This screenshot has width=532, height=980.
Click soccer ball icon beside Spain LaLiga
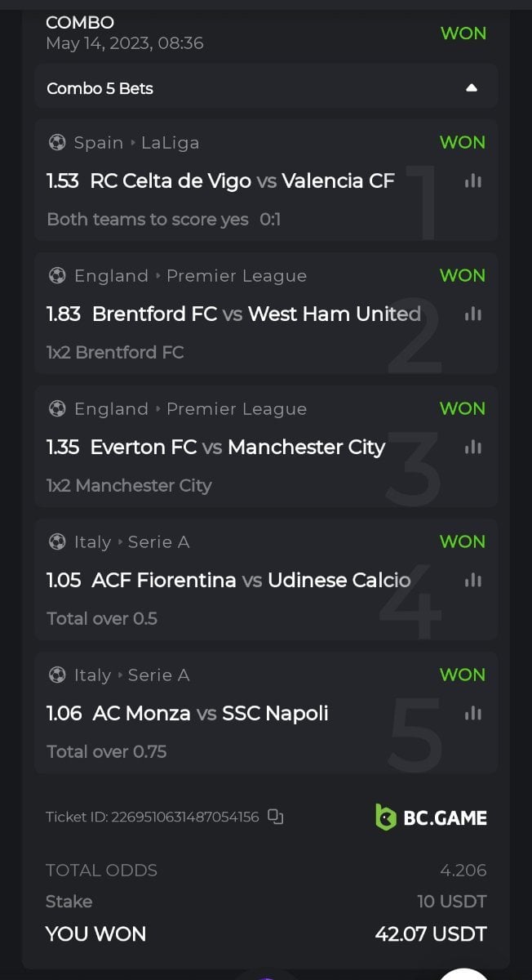pyautogui.click(x=57, y=143)
